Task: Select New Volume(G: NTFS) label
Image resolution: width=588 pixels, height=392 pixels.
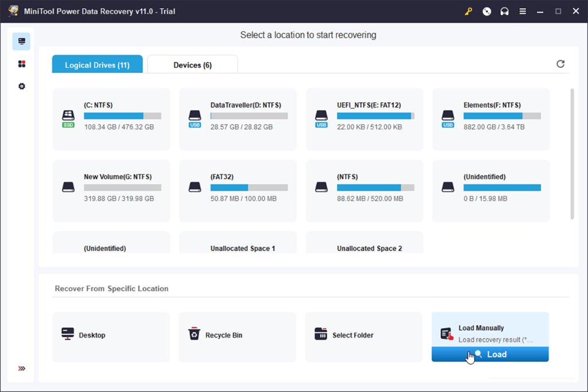Action: point(118,177)
